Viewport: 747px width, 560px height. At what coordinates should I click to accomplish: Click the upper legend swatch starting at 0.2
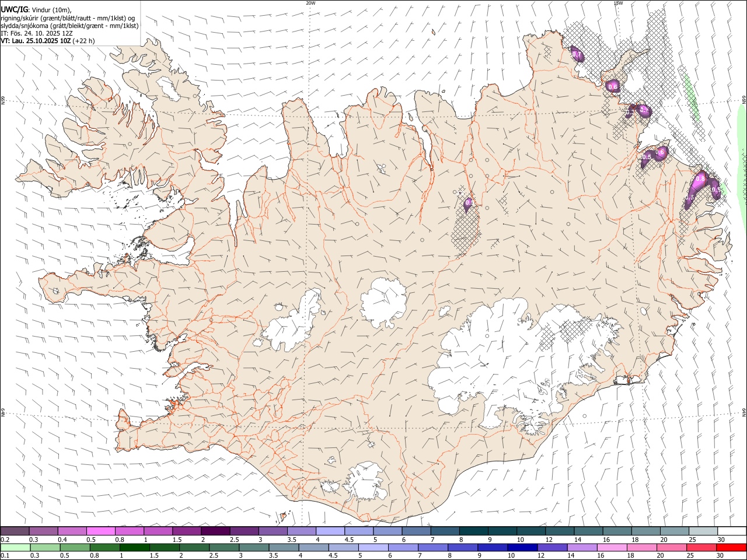pos(15,531)
